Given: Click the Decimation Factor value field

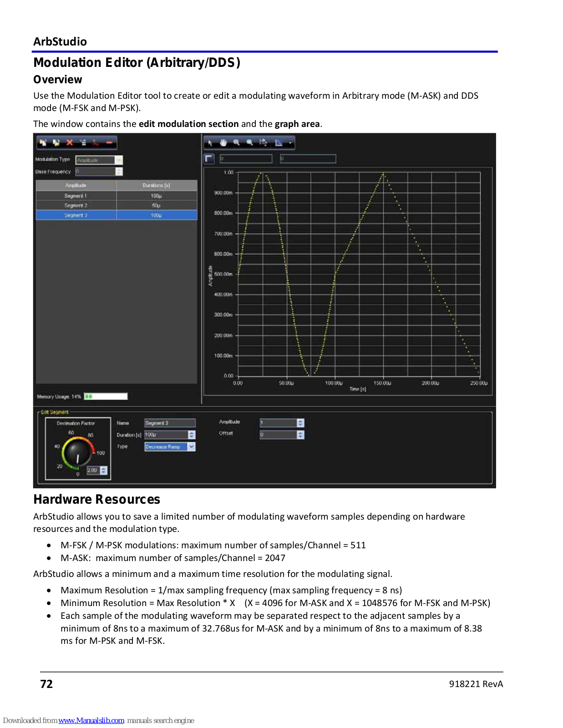Looking at the screenshot, I should (93, 470).
